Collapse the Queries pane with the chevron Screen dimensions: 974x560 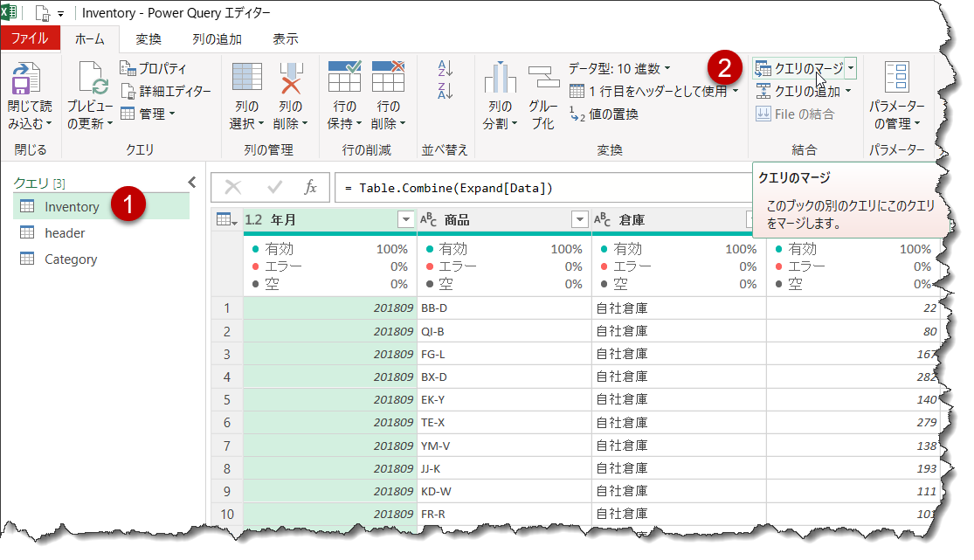(x=192, y=182)
